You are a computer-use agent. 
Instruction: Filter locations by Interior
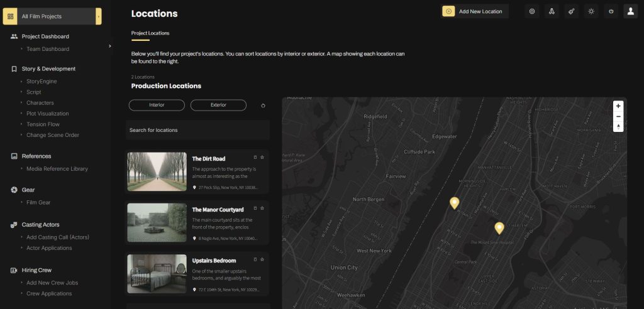[157, 105]
